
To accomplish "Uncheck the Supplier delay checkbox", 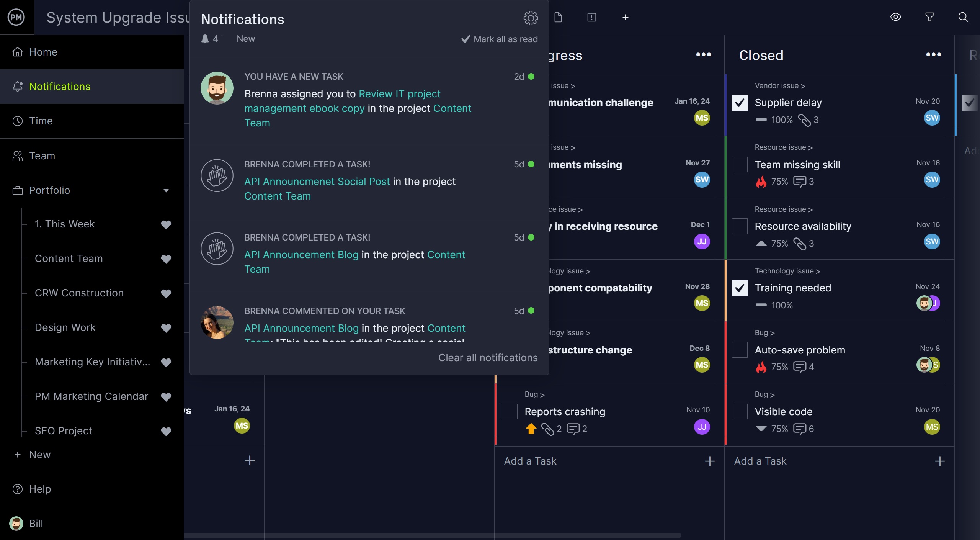I will (740, 103).
